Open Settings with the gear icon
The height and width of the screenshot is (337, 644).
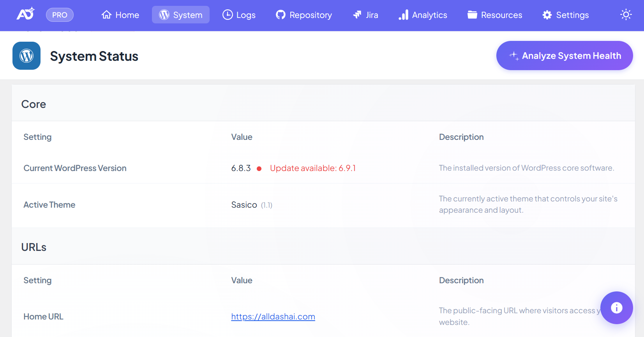(565, 15)
